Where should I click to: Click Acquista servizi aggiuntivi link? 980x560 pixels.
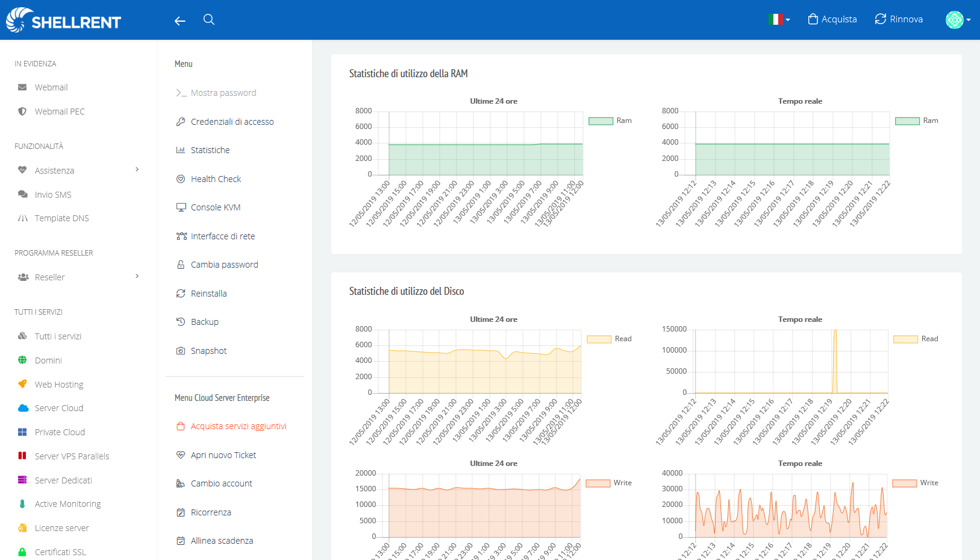click(x=231, y=426)
